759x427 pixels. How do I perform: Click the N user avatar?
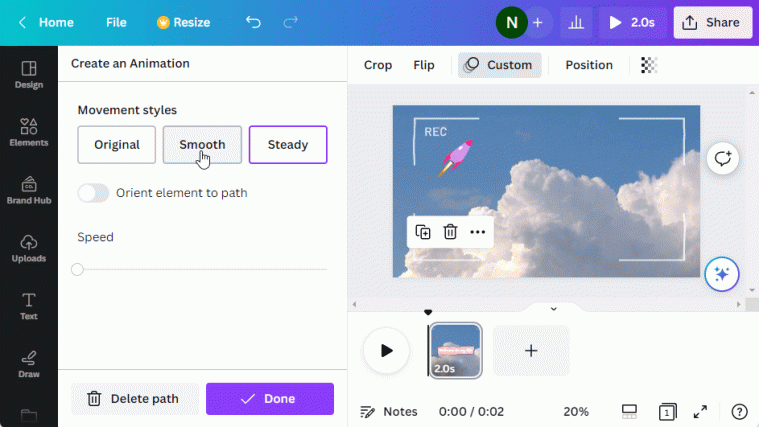point(512,22)
